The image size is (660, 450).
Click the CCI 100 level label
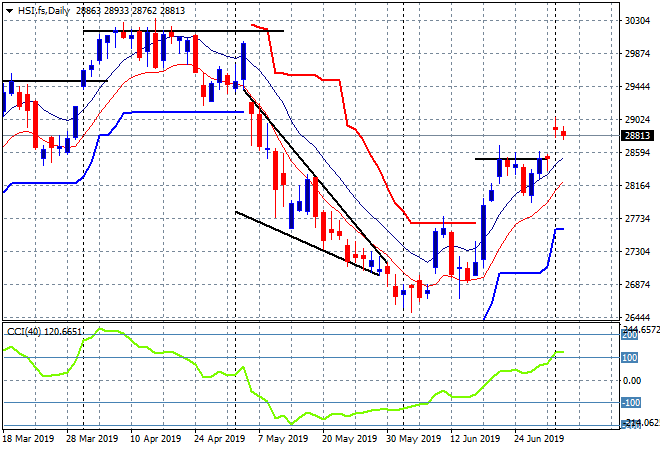[630, 358]
